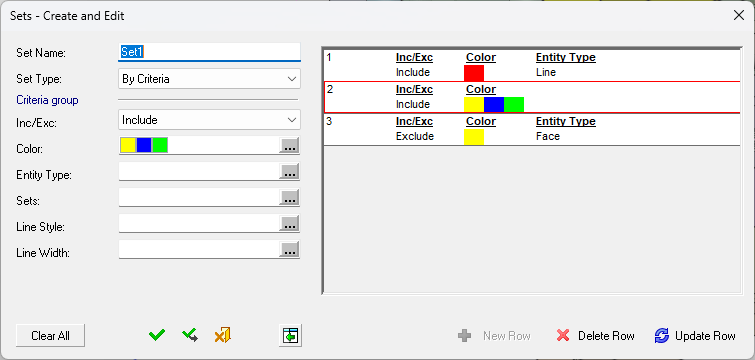Image resolution: width=755 pixels, height=360 pixels.
Task: Select criteria row 1 with red Line
Action: pyautogui.click(x=532, y=65)
